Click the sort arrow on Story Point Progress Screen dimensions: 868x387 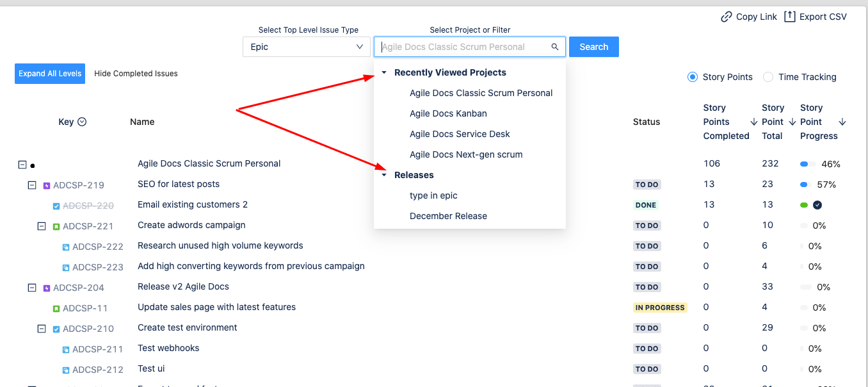pos(842,122)
